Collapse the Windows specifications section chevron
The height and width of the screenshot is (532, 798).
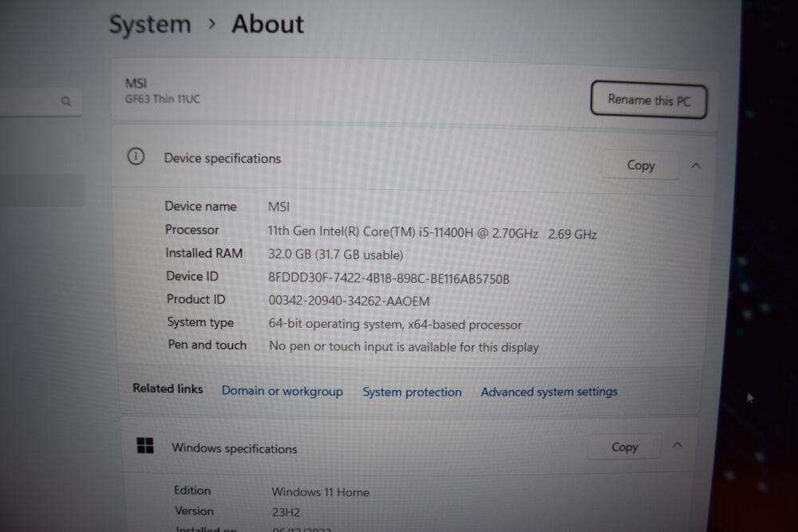(x=677, y=445)
